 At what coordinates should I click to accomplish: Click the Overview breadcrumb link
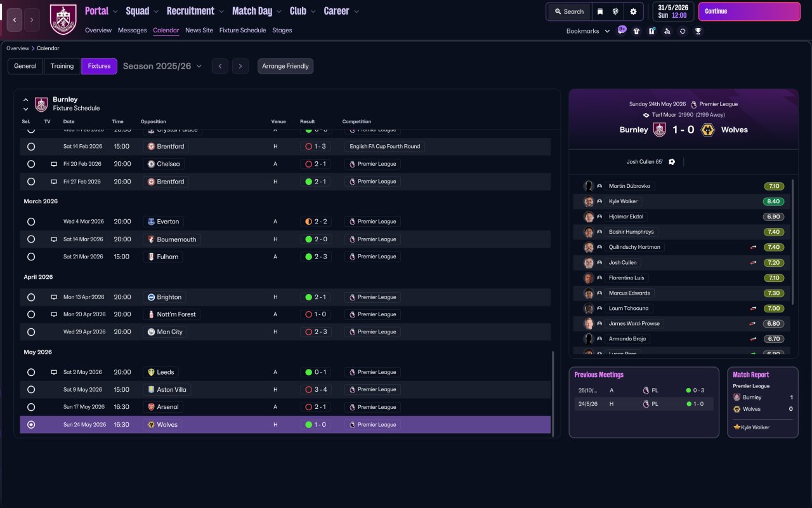18,48
